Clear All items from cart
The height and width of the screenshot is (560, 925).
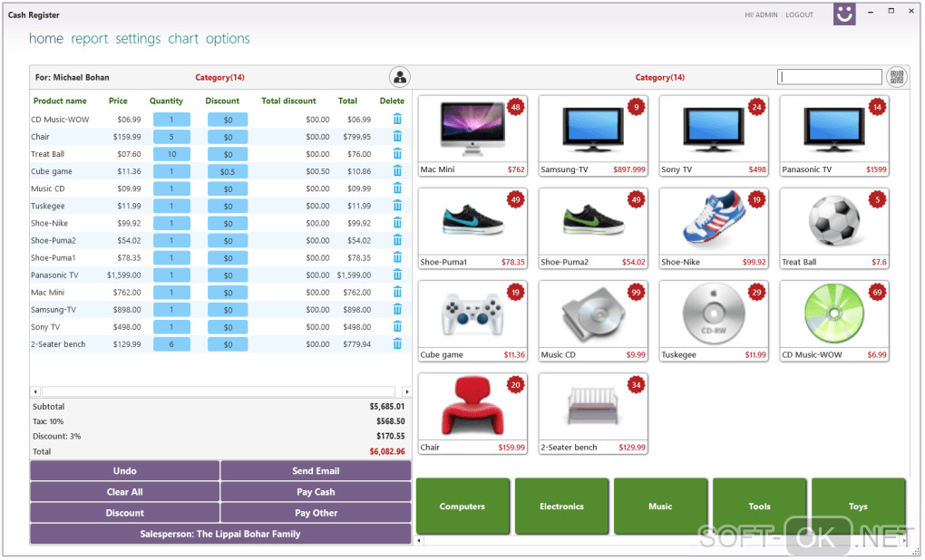(124, 492)
